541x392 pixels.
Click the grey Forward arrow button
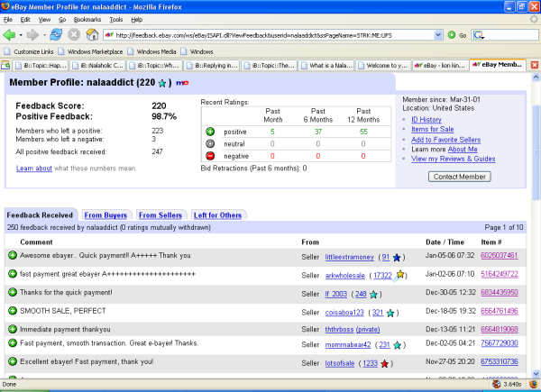click(x=32, y=35)
